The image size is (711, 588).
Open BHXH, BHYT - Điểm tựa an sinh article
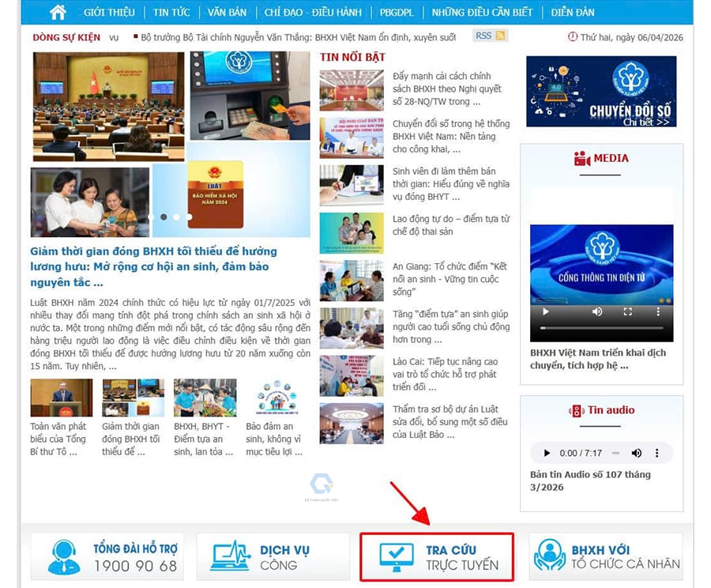203,439
